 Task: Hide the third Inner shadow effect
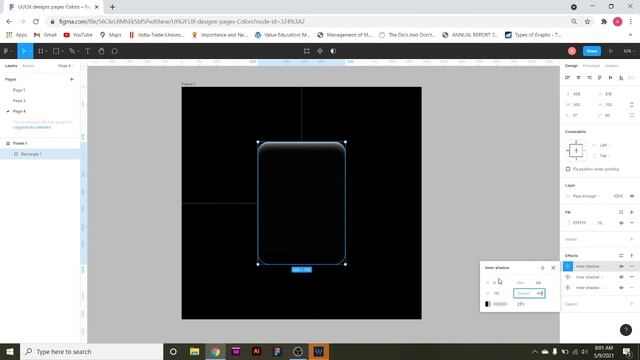tap(621, 288)
